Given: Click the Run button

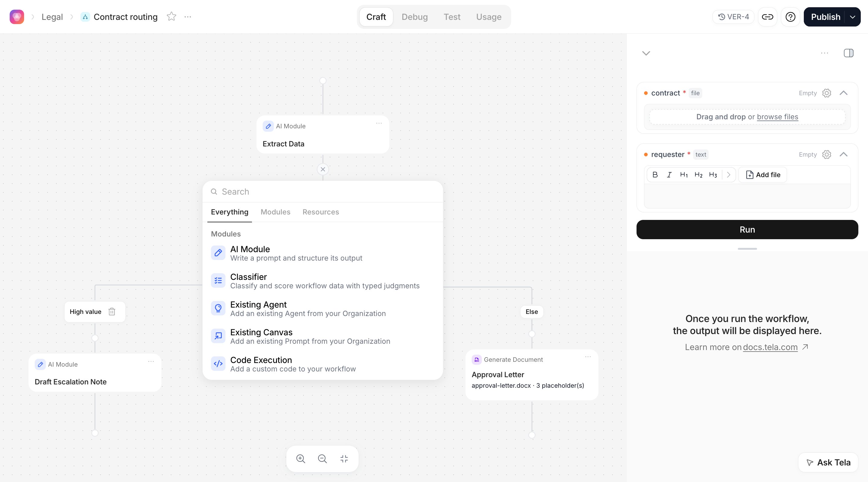Looking at the screenshot, I should click(x=747, y=229).
